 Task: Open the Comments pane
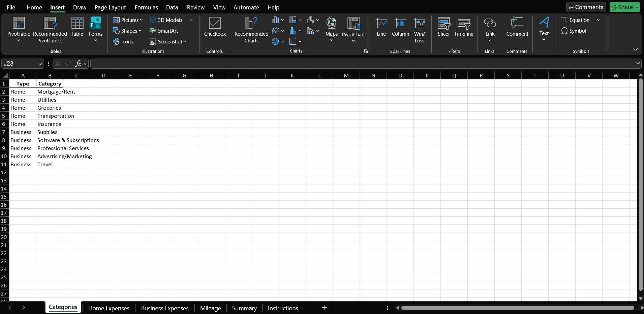point(586,7)
